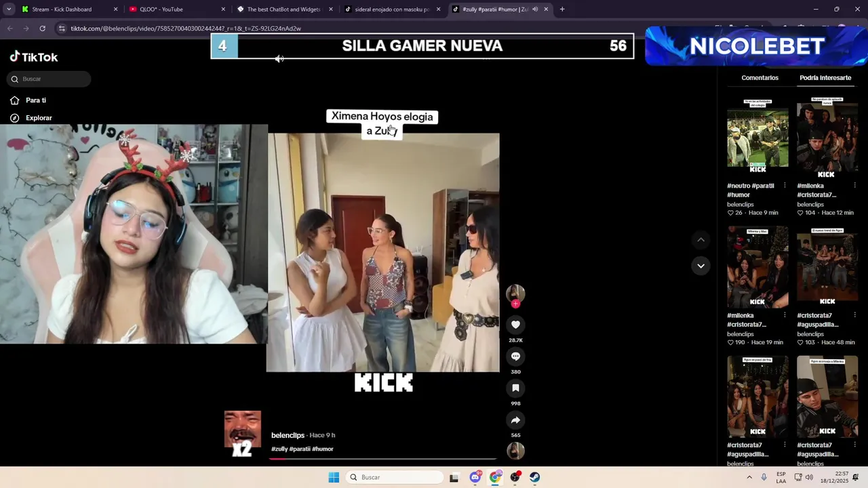Open Steam from the taskbar
868x488 pixels.
pyautogui.click(x=535, y=477)
